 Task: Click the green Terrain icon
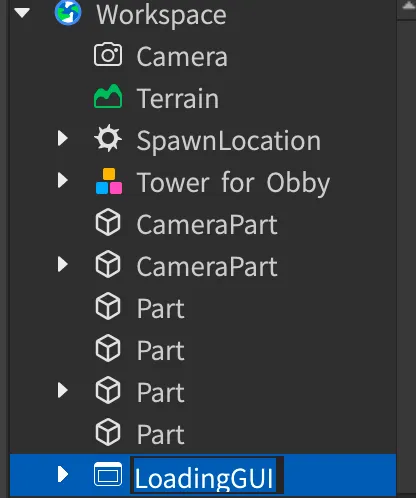(x=108, y=96)
